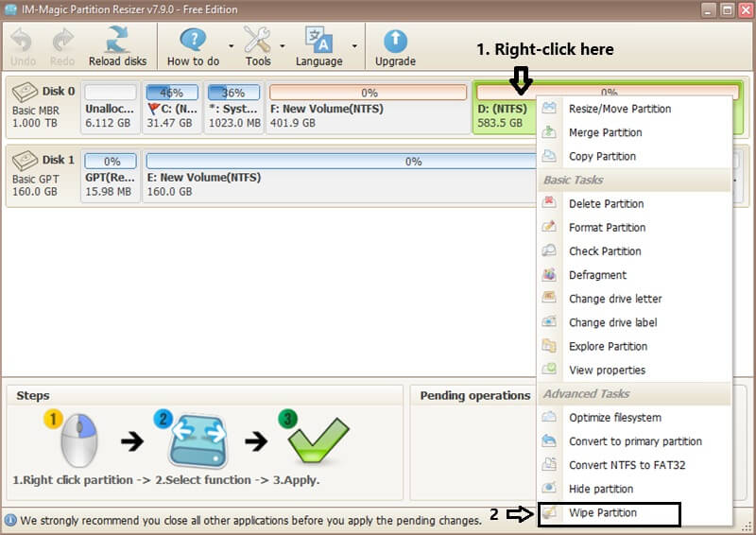Select Change drive label menu entry

click(x=634, y=322)
